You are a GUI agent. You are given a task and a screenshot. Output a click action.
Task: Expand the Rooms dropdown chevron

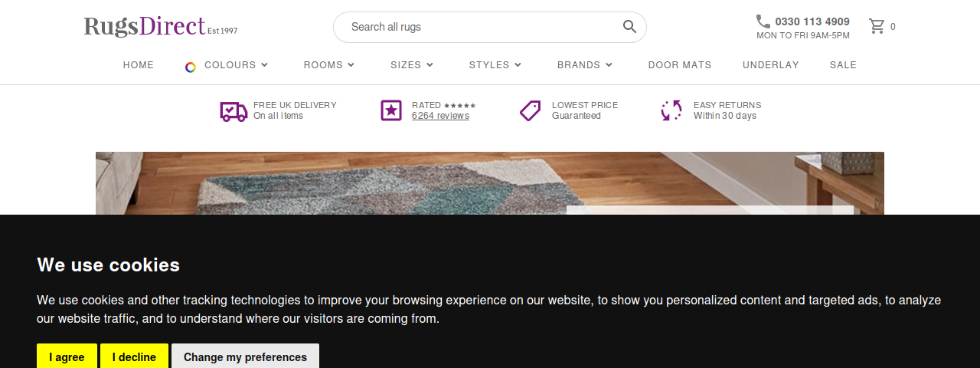351,65
